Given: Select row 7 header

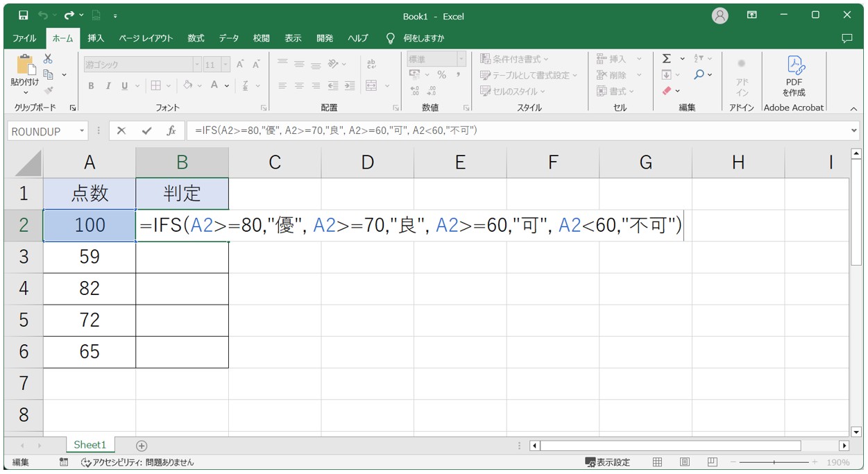Looking at the screenshot, I should (24, 383).
